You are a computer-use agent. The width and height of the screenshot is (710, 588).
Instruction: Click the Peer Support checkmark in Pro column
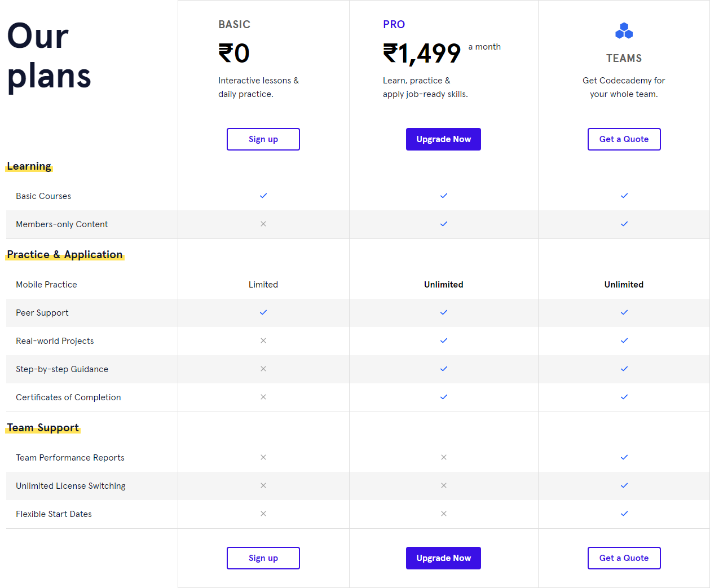tap(444, 312)
